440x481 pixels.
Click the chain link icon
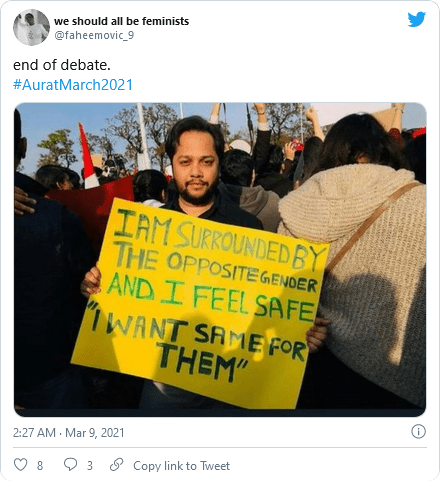116,464
